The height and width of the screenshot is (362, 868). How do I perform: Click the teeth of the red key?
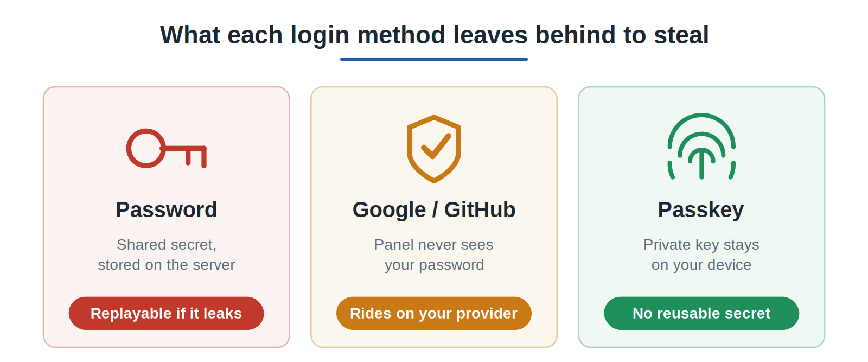(196, 157)
